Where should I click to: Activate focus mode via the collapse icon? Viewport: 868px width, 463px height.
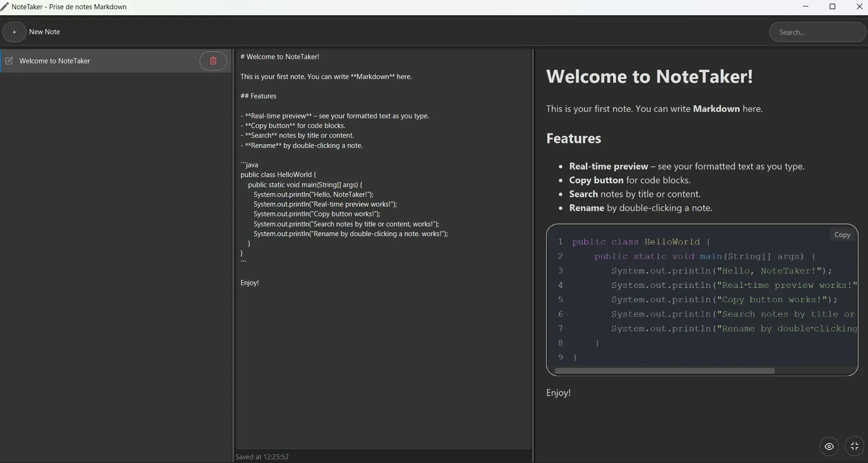pos(854,446)
